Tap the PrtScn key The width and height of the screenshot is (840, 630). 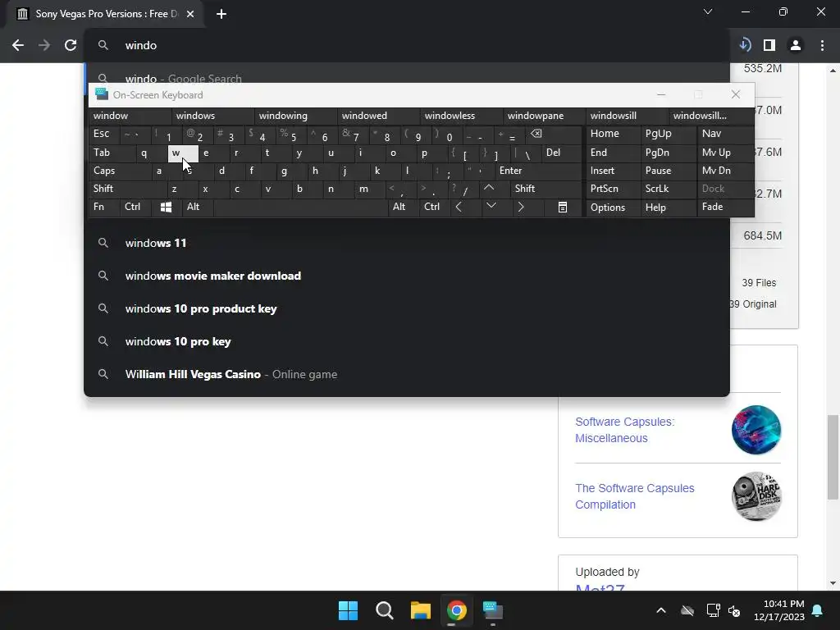(x=613, y=189)
